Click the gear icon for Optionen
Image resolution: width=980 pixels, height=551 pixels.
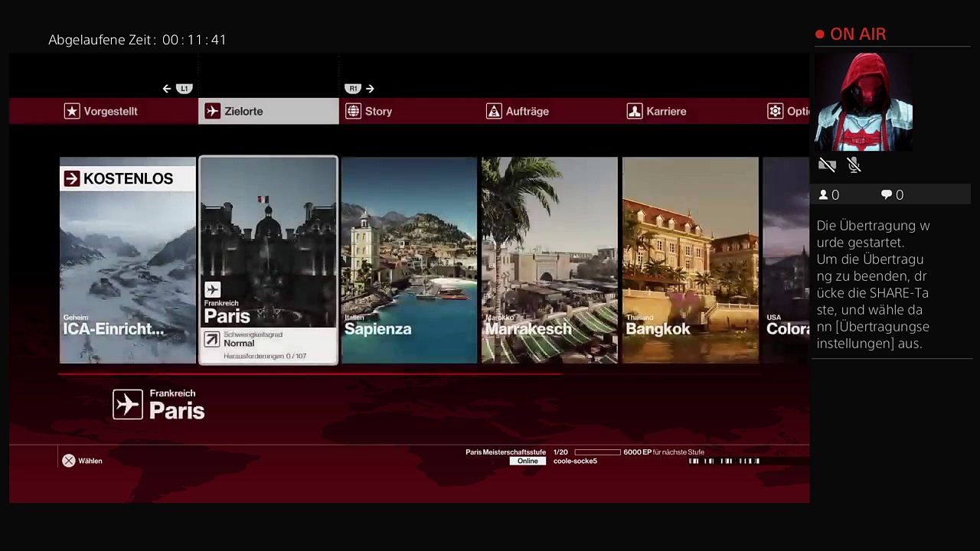(775, 112)
